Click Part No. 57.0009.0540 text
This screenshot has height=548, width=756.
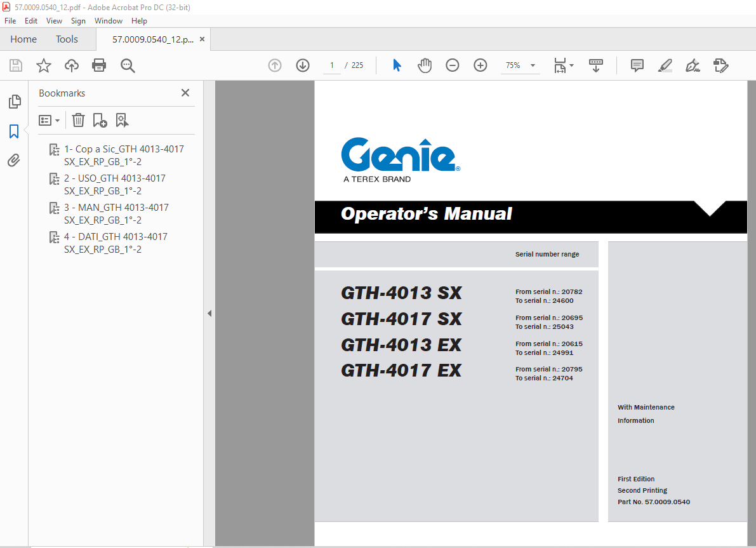click(654, 502)
